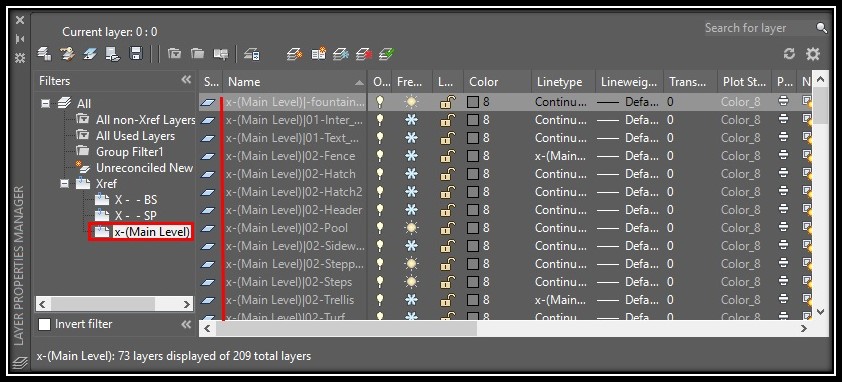Sort by the Linetype column header

point(563,82)
